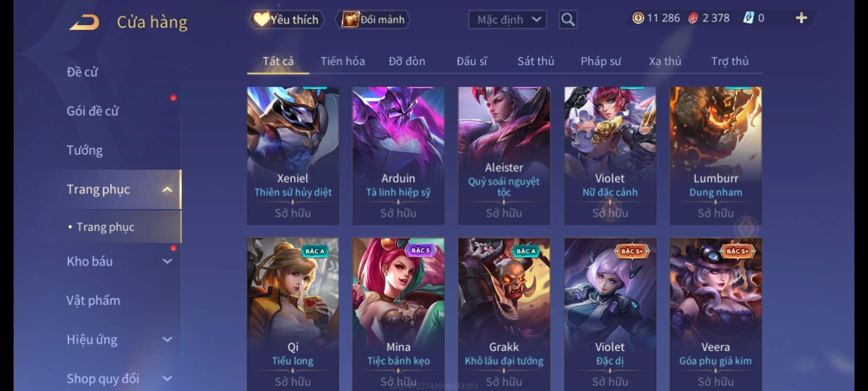Image resolution: width=868 pixels, height=391 pixels.
Task: Tap the back arrow beside Cửa hàng
Action: 84,22
